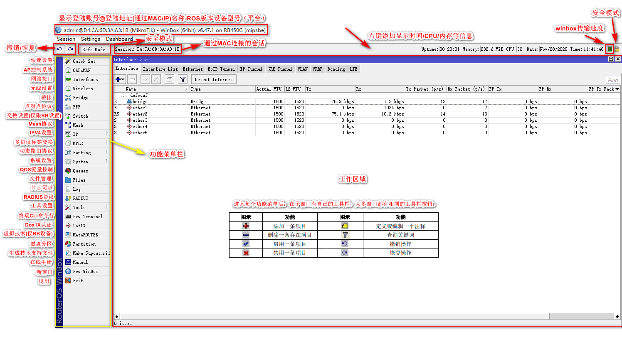
Task: Open Manual in the sidebar
Action: coord(87,262)
